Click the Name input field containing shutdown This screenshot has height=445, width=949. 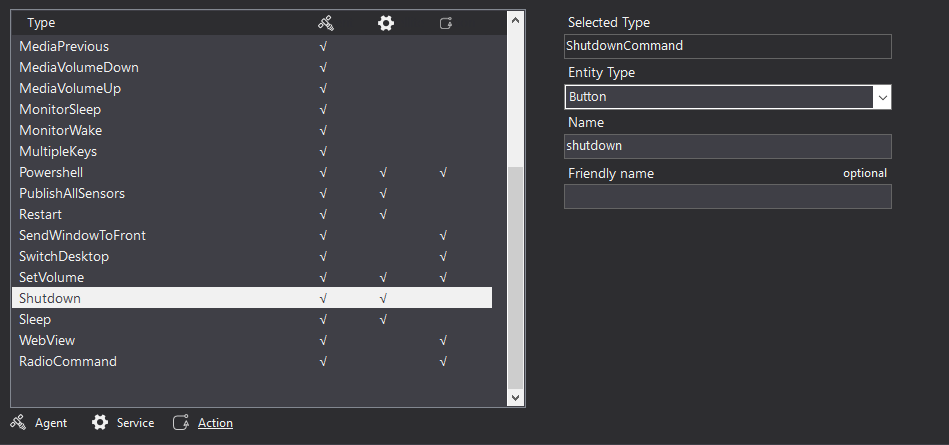727,146
